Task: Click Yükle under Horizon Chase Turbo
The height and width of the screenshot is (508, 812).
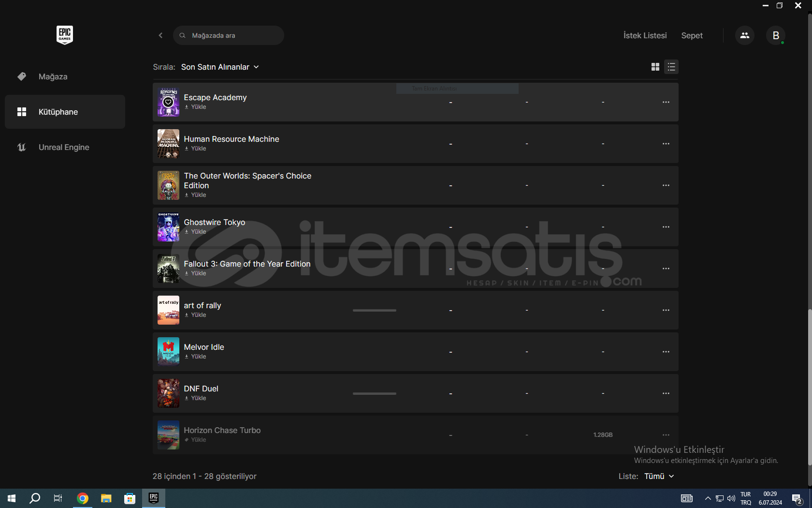Action: (195, 440)
